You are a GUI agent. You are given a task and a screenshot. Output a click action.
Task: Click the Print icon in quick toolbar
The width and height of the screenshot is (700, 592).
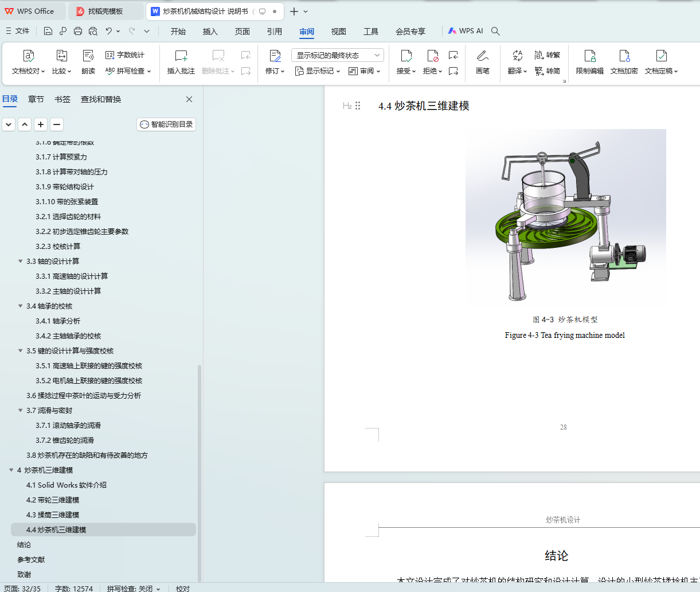point(78,31)
